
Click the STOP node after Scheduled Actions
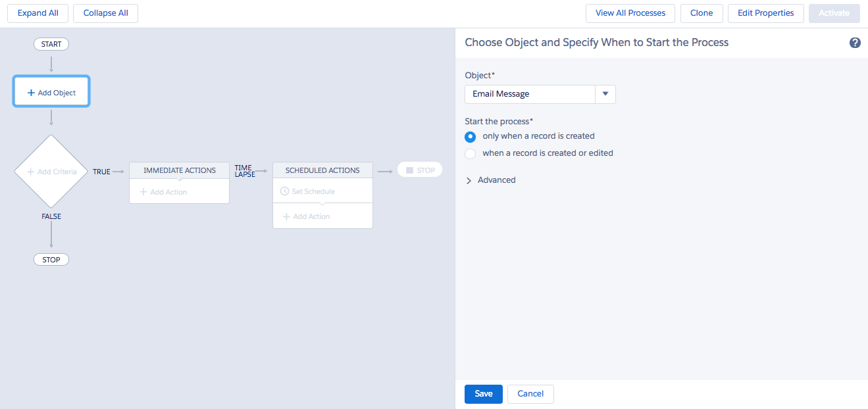click(419, 169)
